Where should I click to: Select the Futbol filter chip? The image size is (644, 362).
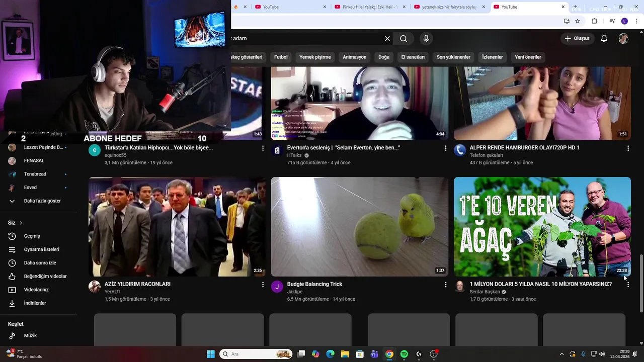[x=281, y=57]
